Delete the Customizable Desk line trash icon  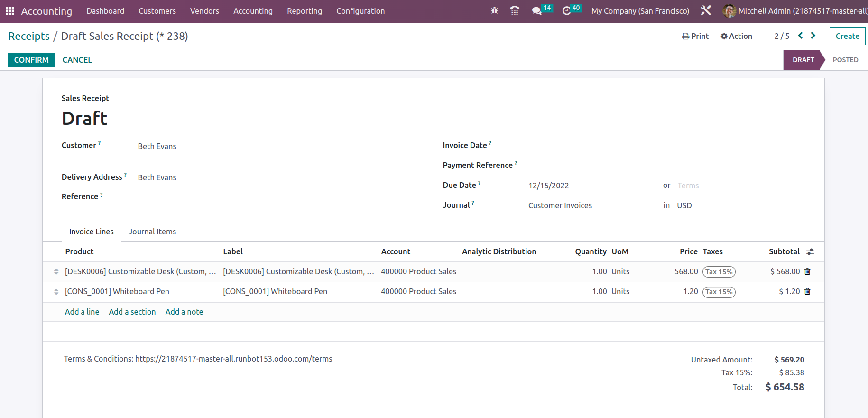[x=807, y=271]
